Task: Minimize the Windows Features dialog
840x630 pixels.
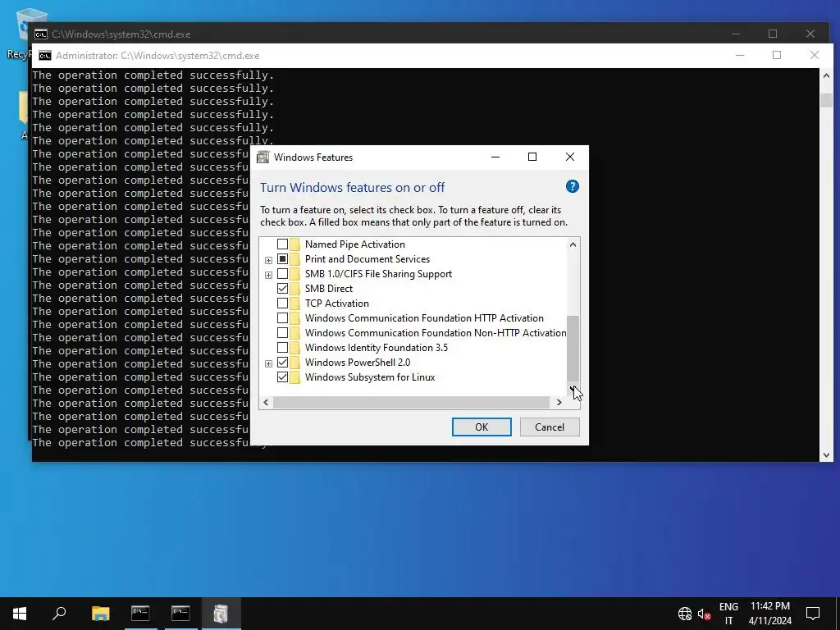Action: click(x=495, y=157)
